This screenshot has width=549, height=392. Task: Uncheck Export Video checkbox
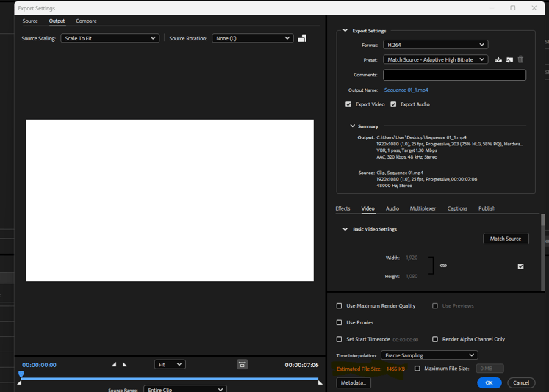click(x=348, y=104)
